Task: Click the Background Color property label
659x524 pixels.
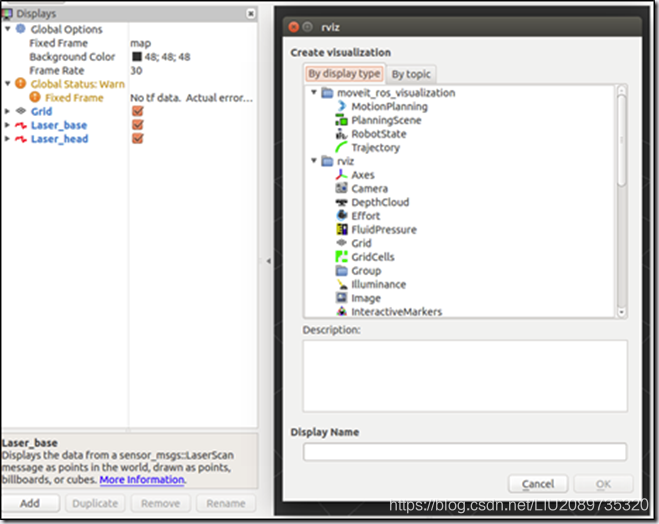Action: pyautogui.click(x=72, y=57)
